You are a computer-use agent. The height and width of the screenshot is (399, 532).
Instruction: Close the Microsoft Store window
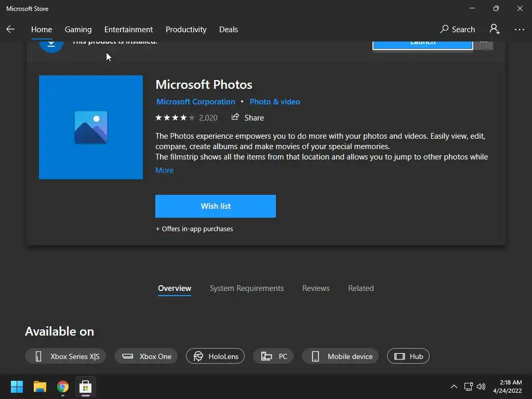[520, 8]
